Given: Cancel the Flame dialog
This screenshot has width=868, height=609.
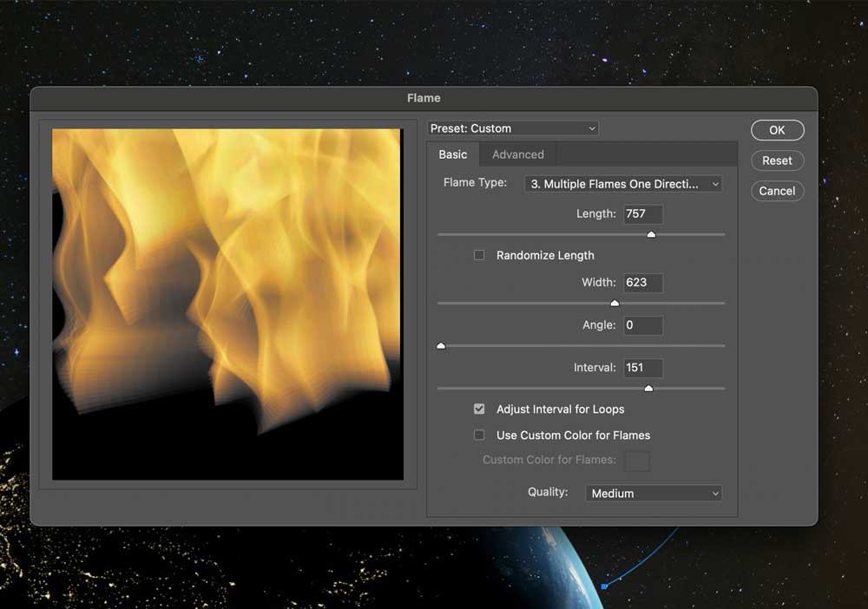Looking at the screenshot, I should coord(777,191).
